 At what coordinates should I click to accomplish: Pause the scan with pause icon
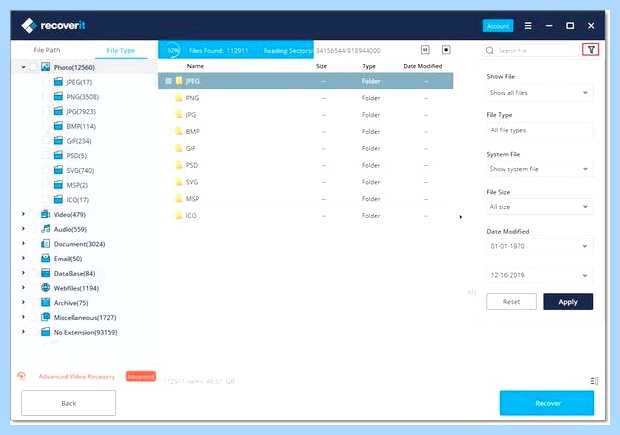tap(425, 50)
